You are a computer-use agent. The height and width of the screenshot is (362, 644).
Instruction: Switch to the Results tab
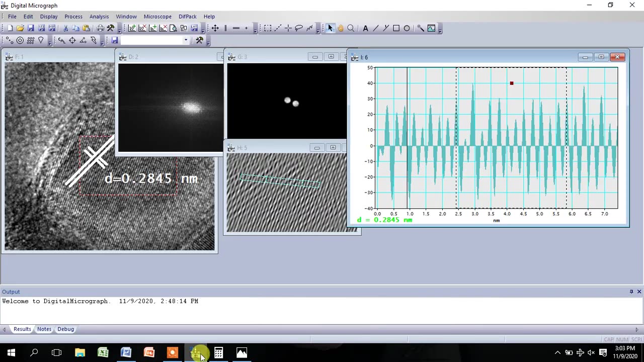click(22, 329)
